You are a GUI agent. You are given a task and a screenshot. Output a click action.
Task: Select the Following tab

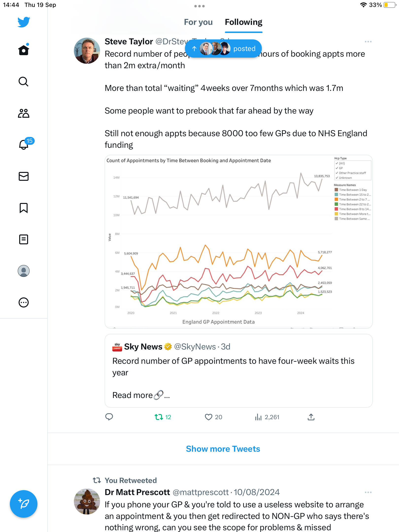[244, 22]
